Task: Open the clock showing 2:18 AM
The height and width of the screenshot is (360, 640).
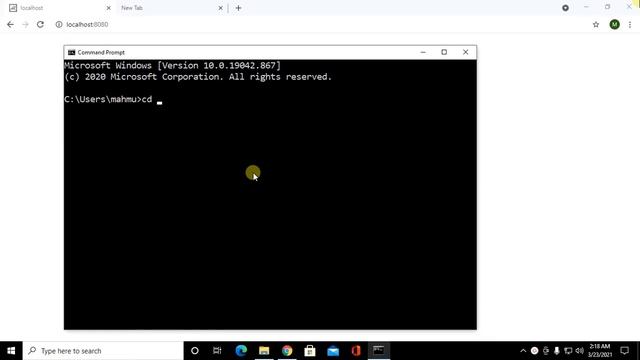Action: pos(600,351)
